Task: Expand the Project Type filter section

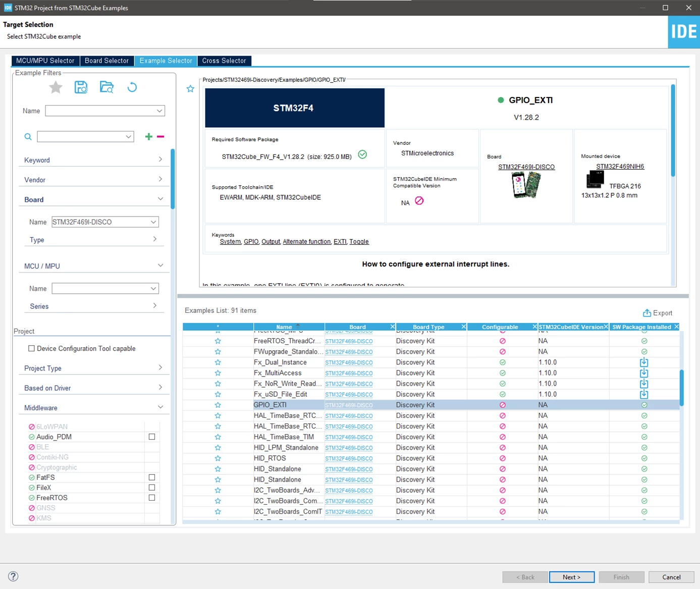Action: 93,368
